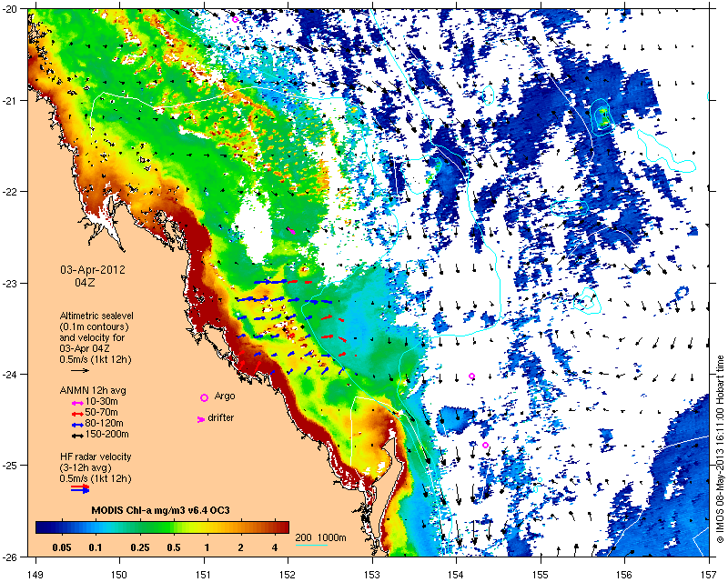Click the 0.1 colorbar tick label
This screenshot has height=582, width=728.
click(x=96, y=547)
